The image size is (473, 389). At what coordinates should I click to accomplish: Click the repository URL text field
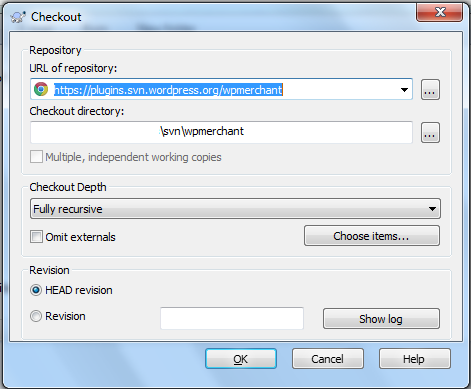coord(221,89)
